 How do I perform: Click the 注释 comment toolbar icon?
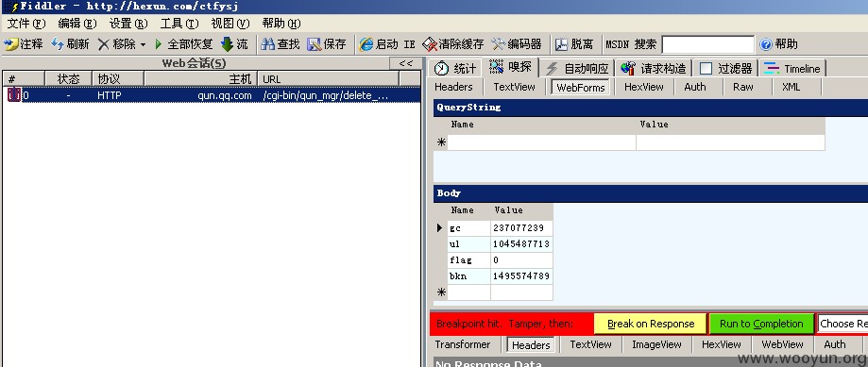pyautogui.click(x=11, y=44)
